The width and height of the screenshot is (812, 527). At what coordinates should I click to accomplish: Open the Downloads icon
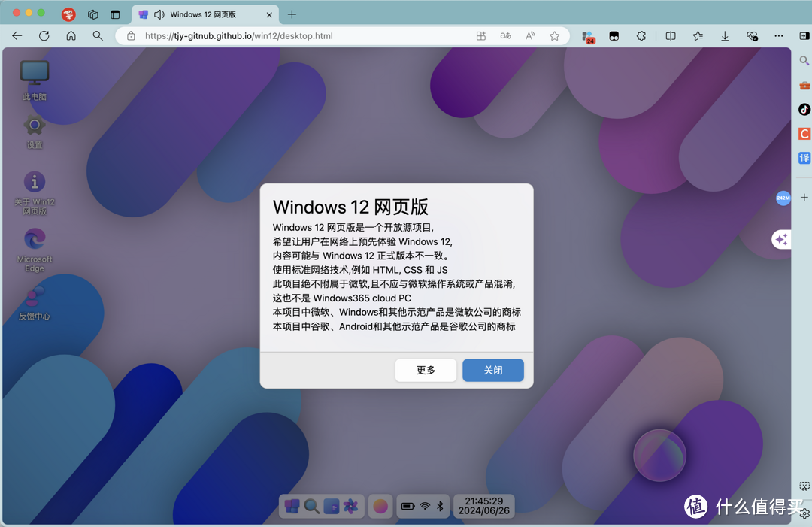pyautogui.click(x=725, y=36)
